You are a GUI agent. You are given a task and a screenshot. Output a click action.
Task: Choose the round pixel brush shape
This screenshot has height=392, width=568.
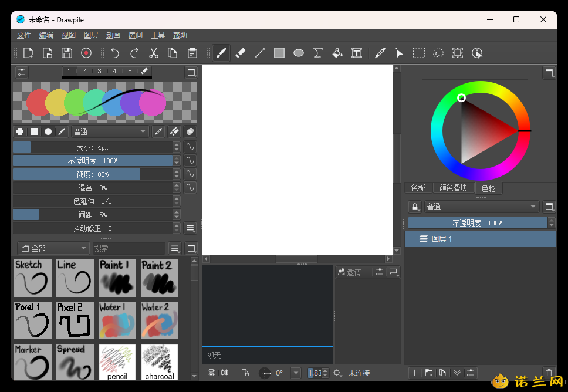pos(21,131)
